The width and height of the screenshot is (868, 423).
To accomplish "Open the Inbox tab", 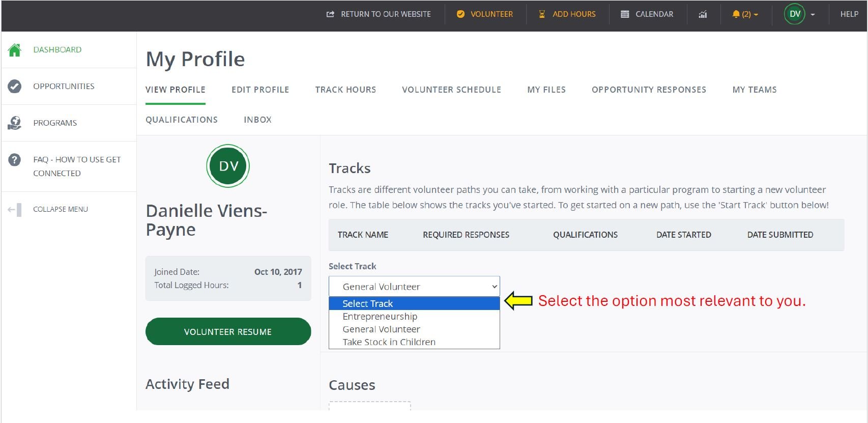I will [257, 120].
